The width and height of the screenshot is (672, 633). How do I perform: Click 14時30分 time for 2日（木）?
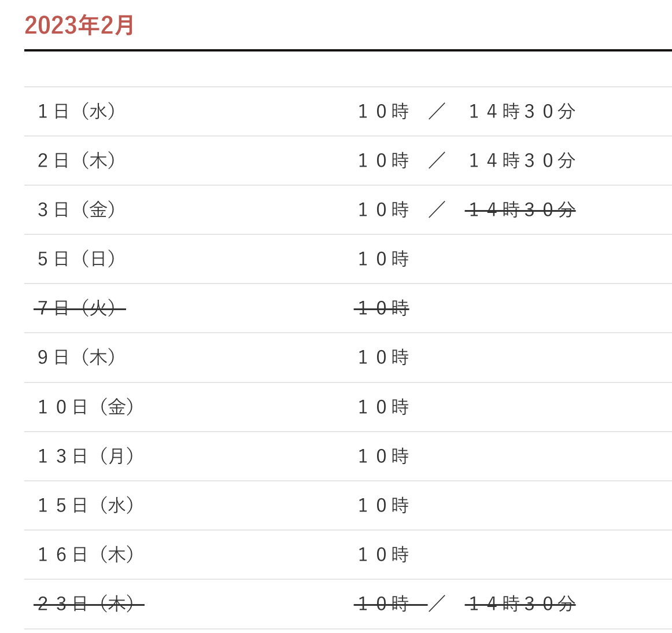pos(522,160)
